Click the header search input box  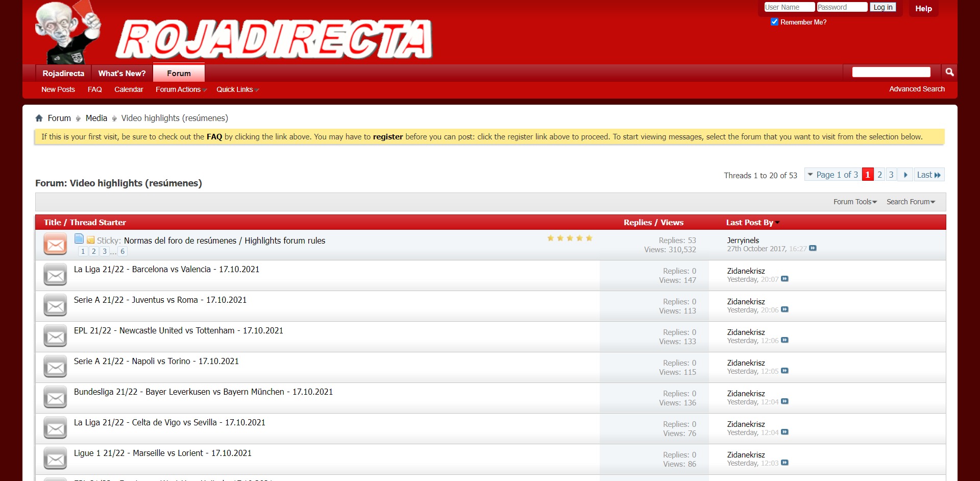point(891,72)
